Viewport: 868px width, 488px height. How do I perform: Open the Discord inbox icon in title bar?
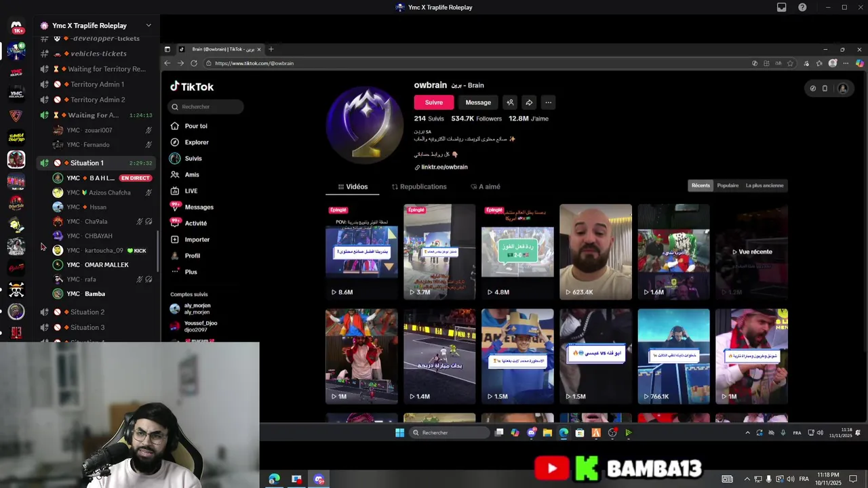[782, 7]
